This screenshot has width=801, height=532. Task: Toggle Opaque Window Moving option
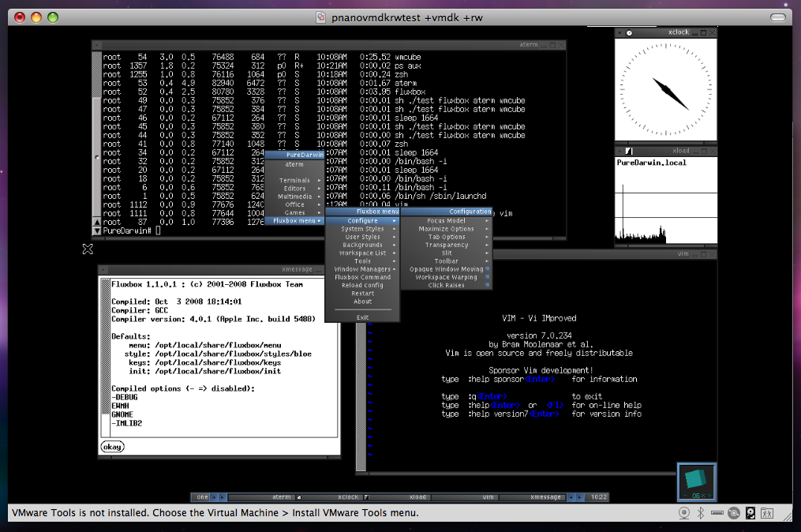[447, 269]
